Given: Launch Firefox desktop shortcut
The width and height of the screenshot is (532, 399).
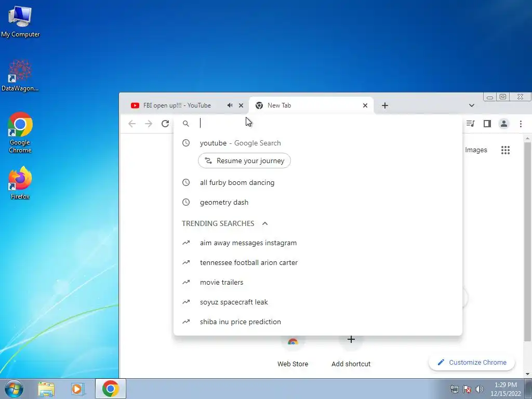Looking at the screenshot, I should tap(20, 183).
